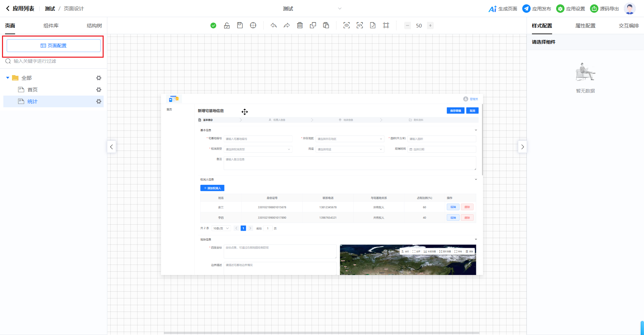The image size is (644, 335).
Task: Click the copy component icon
Action: [x=313, y=25]
